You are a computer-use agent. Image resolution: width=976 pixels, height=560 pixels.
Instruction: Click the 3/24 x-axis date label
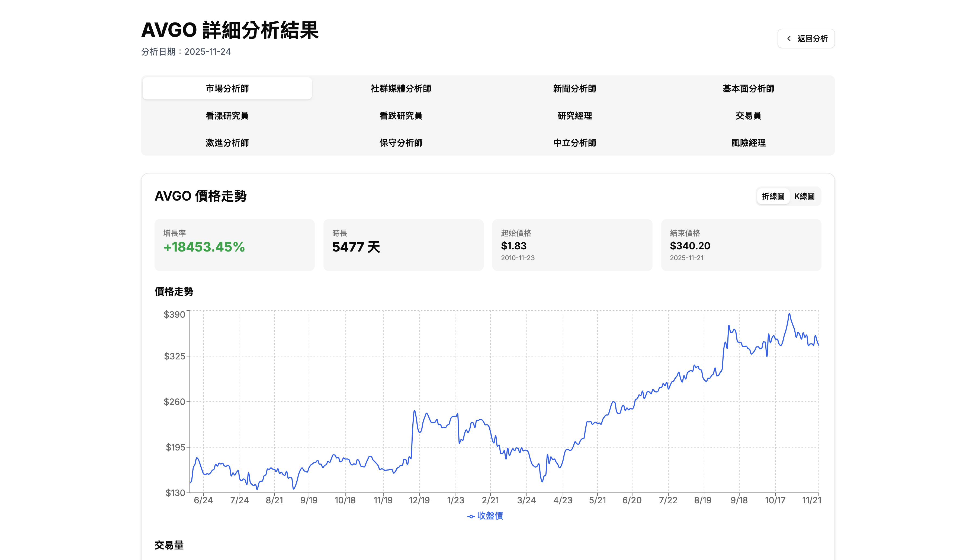pyautogui.click(x=526, y=500)
